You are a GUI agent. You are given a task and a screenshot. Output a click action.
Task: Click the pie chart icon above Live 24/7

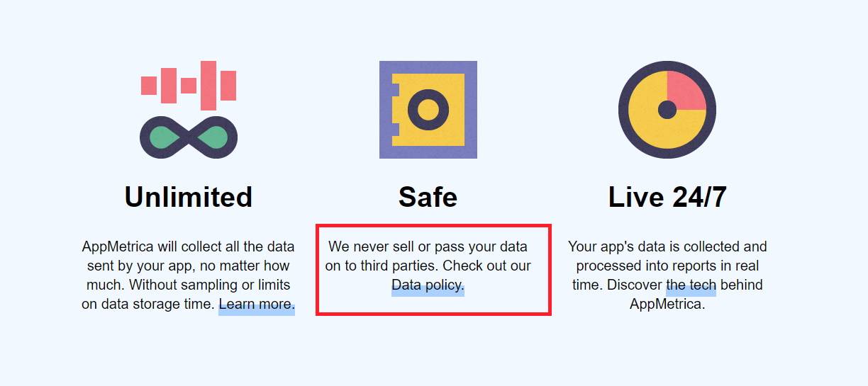pos(667,110)
